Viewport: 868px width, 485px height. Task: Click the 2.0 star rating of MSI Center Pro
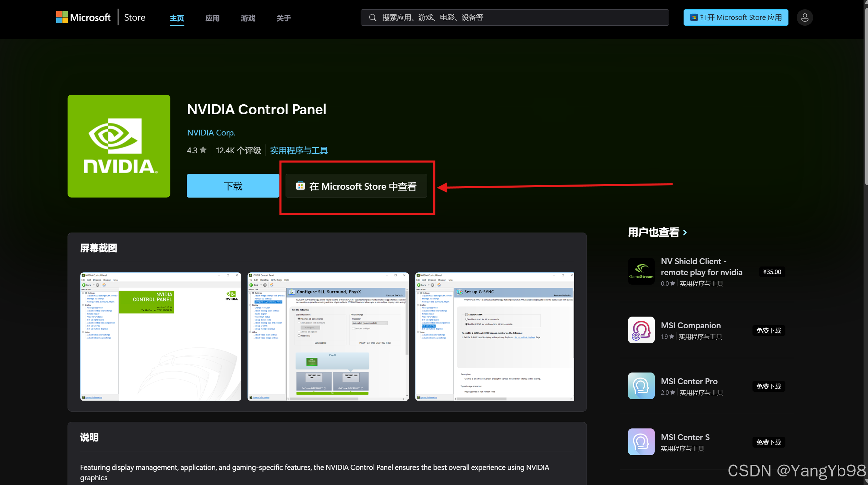pyautogui.click(x=668, y=393)
